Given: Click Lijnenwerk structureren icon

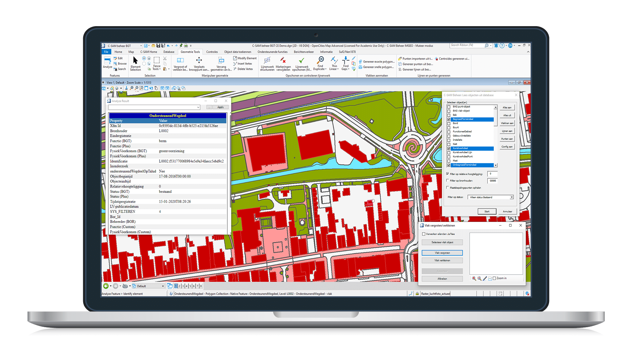Looking at the screenshot, I should (267, 63).
